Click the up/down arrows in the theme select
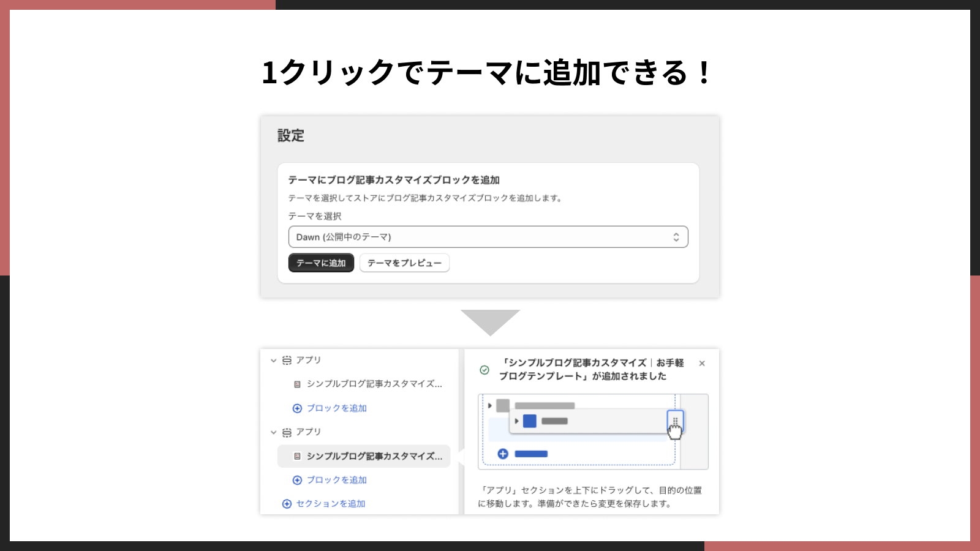980x551 pixels. point(676,237)
